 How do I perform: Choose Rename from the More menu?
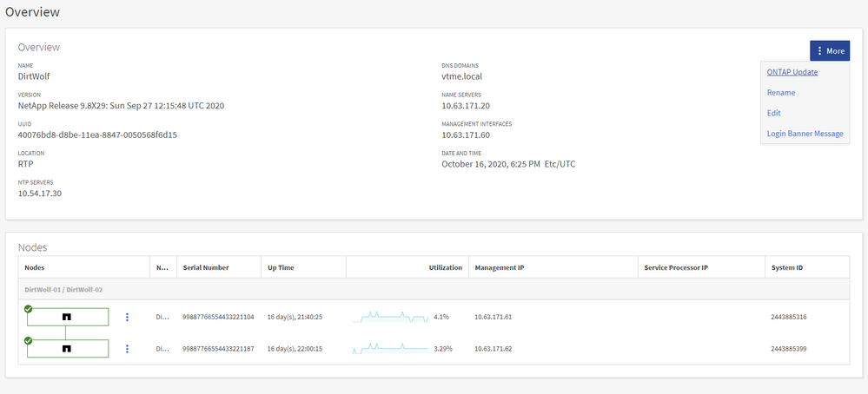point(780,93)
